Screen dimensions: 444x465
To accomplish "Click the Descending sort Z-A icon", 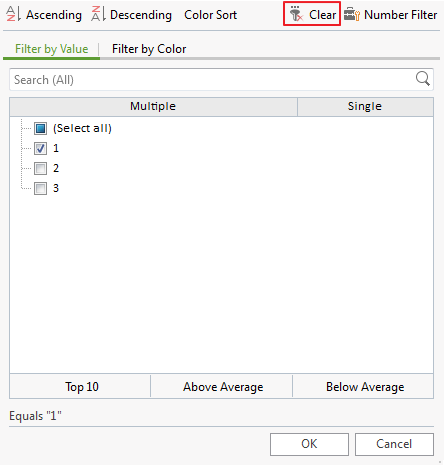I will coord(98,14).
